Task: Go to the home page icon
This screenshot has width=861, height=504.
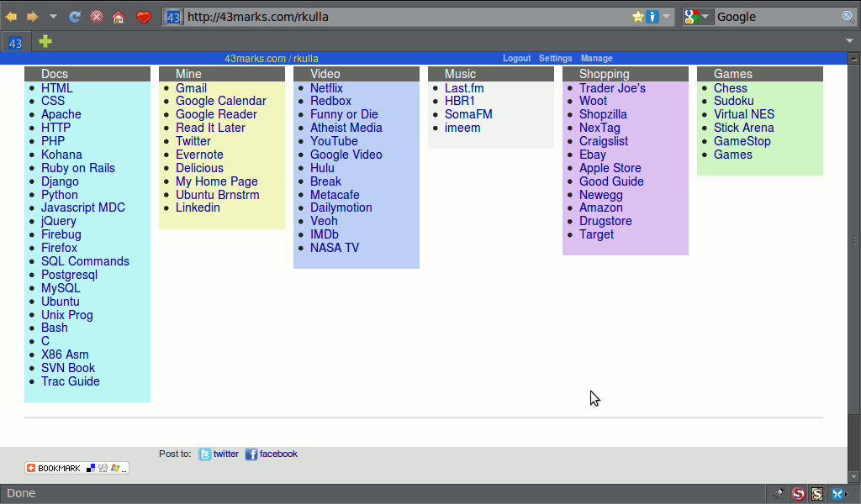Action: 118,17
